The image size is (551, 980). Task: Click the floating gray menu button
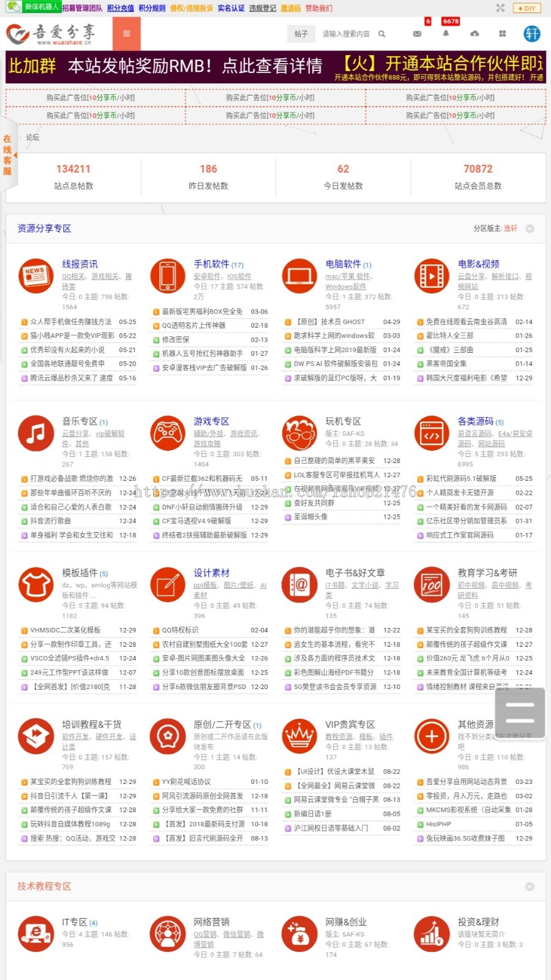pyautogui.click(x=520, y=713)
